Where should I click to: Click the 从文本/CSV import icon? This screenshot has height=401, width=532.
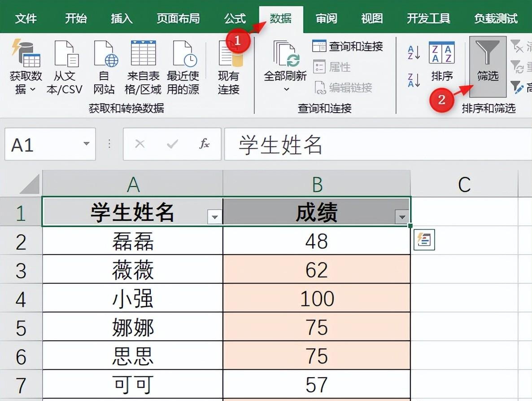65,67
